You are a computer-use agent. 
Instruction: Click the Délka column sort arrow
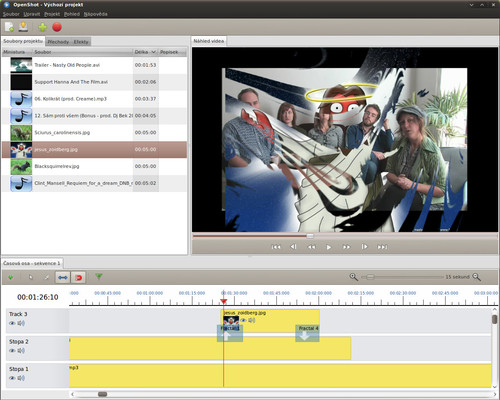tap(153, 52)
